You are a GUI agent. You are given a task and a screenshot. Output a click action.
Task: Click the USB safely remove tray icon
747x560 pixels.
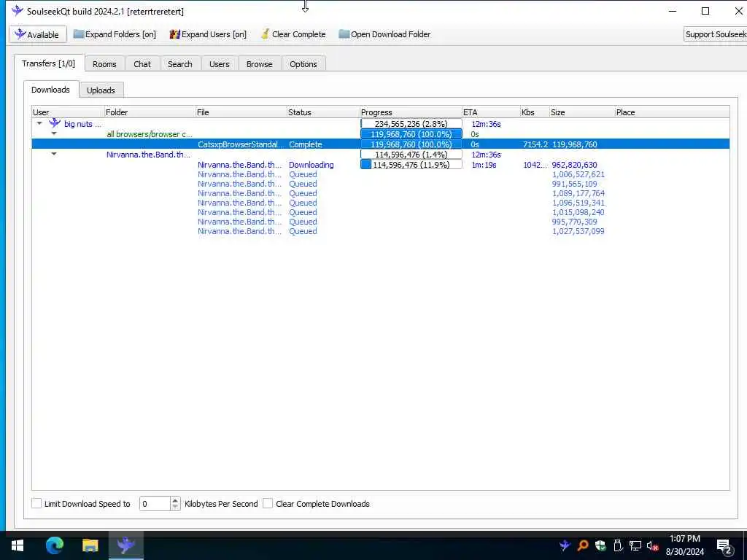tap(618, 545)
